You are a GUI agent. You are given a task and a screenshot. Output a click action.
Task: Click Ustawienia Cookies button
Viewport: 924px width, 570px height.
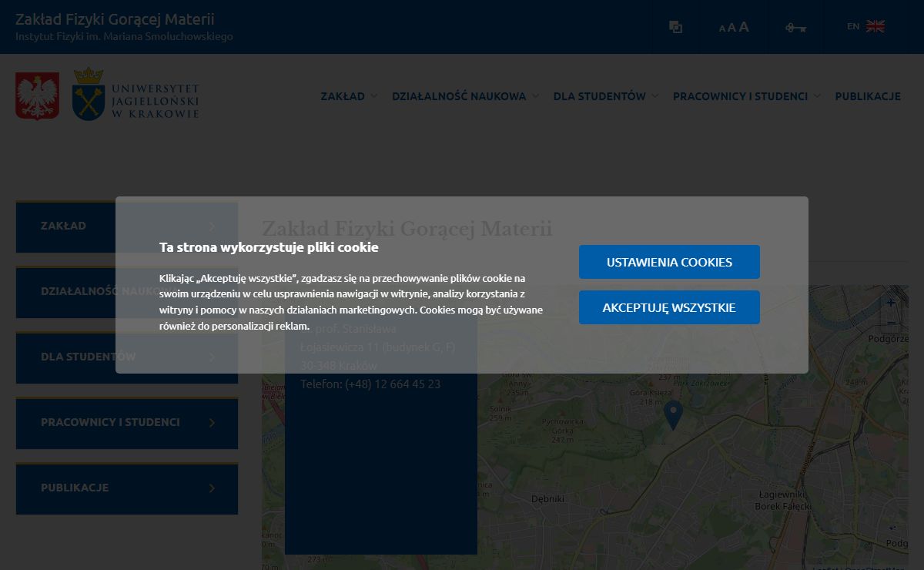click(x=669, y=262)
